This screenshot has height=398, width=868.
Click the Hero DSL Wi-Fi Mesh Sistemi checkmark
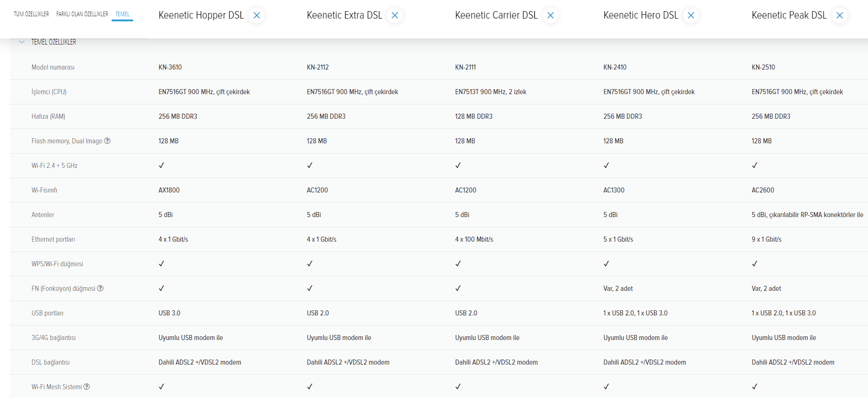(x=606, y=387)
